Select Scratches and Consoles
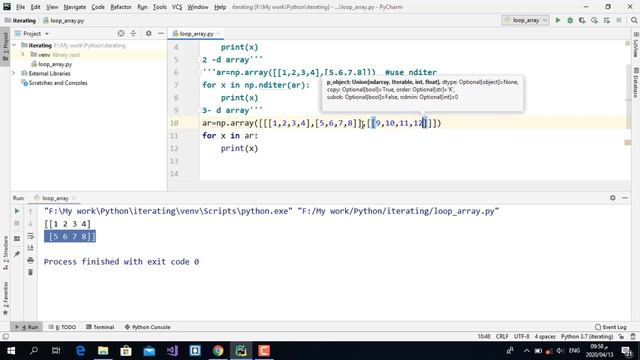Screen dimensions: 640x360 tap(58, 83)
